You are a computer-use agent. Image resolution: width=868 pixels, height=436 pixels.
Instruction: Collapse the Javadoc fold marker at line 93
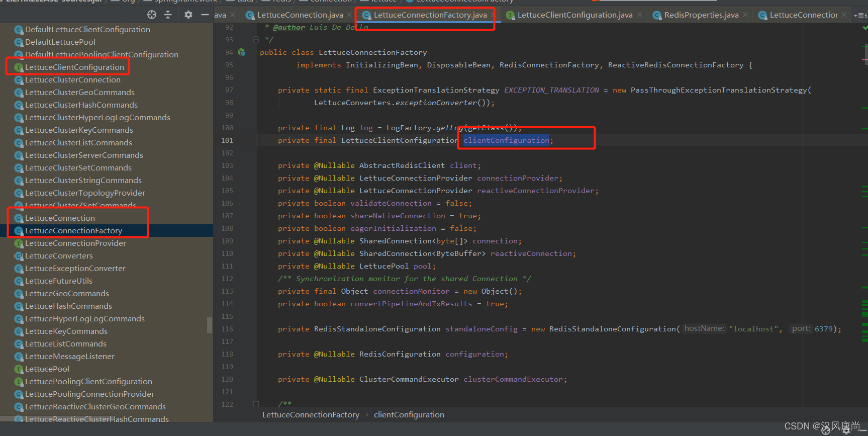coord(256,39)
